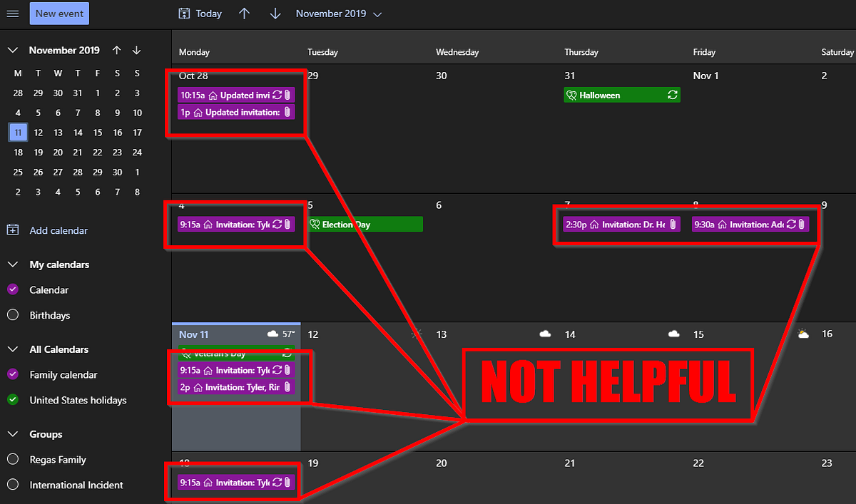This screenshot has height=504, width=856.
Task: Click the cloud weather icon on the 14th
Action: click(x=673, y=334)
